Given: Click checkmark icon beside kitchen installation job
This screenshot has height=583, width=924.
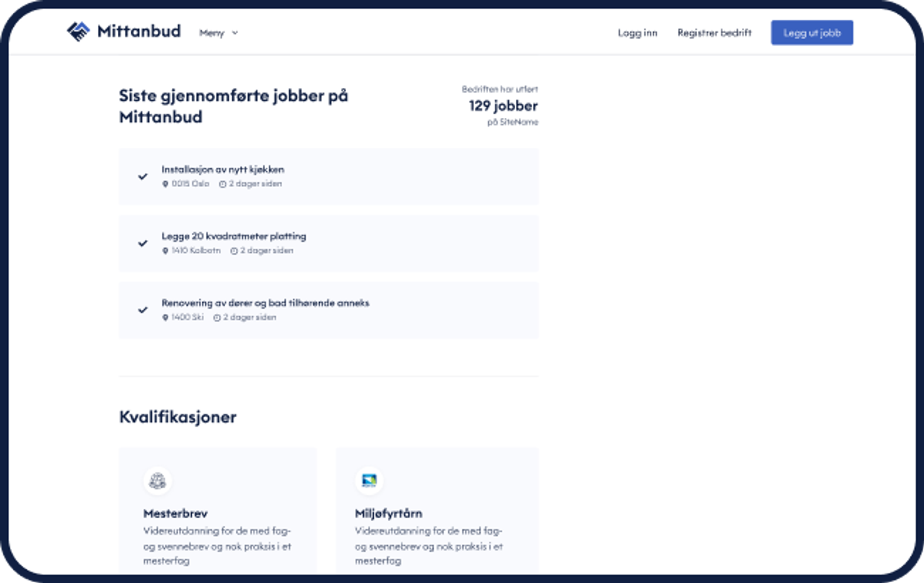Looking at the screenshot, I should [x=143, y=177].
